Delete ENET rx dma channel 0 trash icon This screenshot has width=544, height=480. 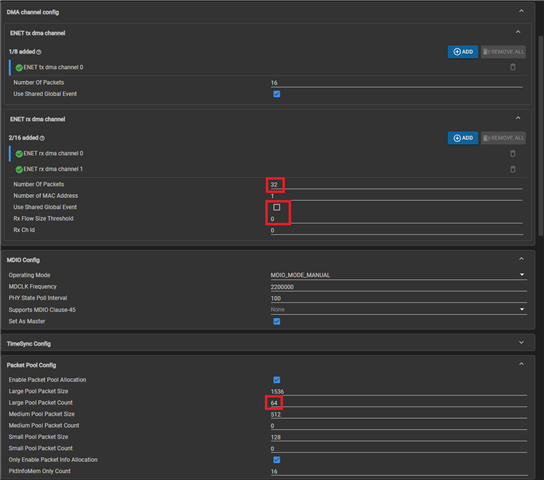[x=512, y=153]
